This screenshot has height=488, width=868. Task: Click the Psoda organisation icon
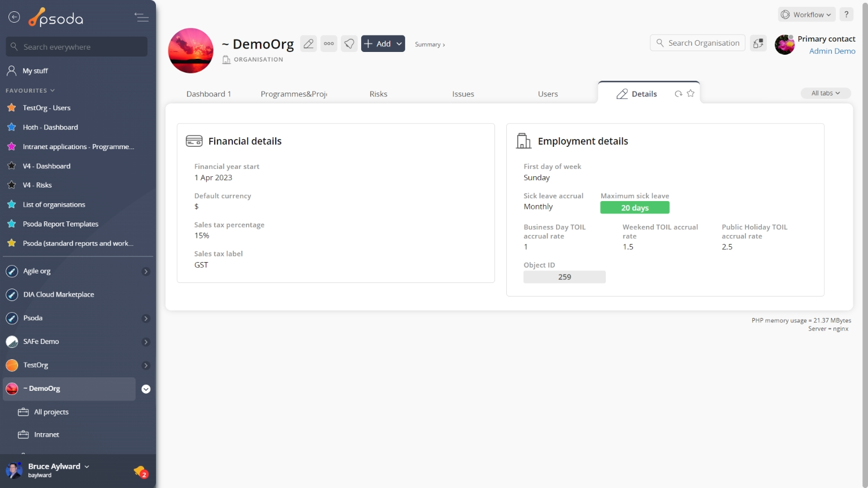[x=12, y=319]
